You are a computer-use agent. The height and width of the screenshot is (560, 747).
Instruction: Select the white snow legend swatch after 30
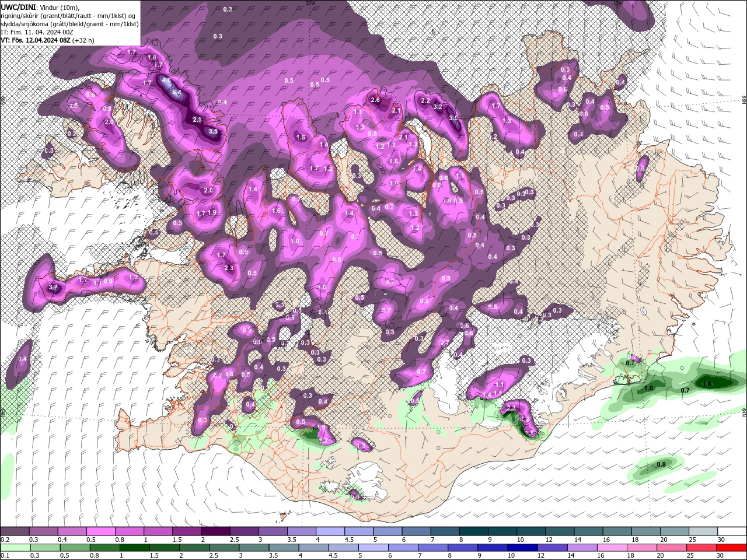pyautogui.click(x=732, y=531)
